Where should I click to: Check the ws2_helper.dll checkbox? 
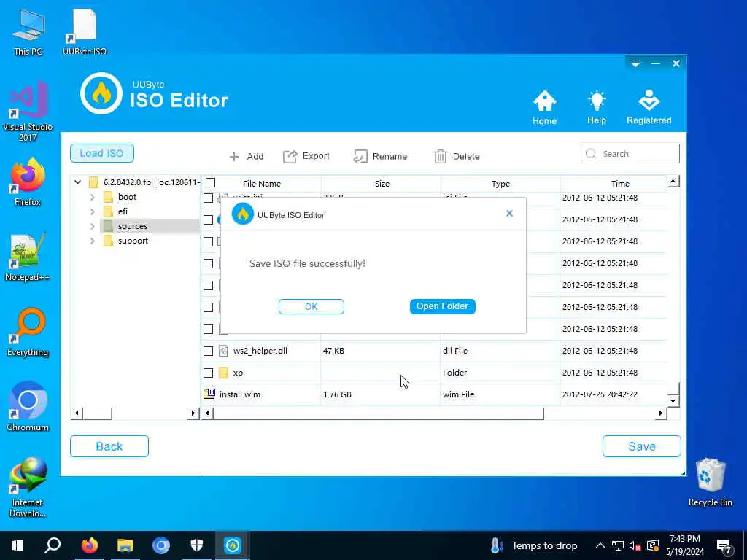(208, 351)
